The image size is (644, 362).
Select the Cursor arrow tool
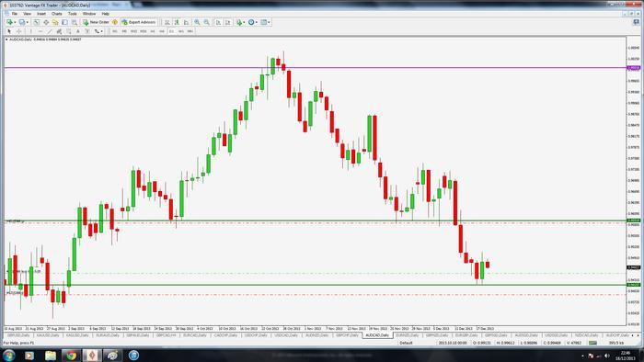point(9,31)
